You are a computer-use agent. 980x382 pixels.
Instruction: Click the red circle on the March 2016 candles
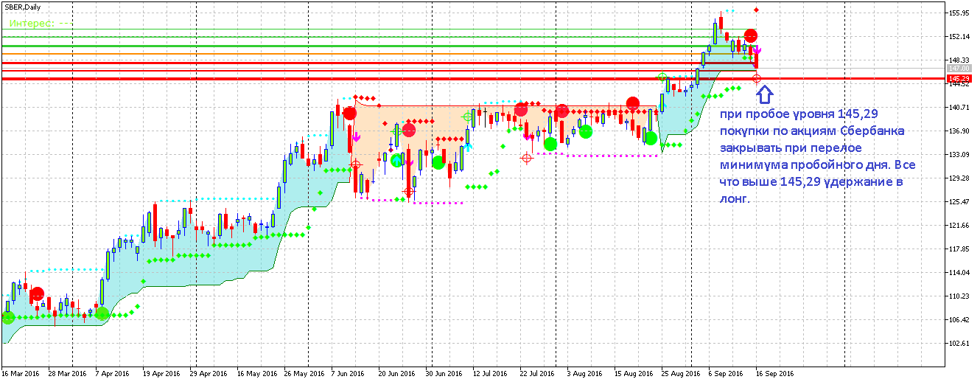37,294
